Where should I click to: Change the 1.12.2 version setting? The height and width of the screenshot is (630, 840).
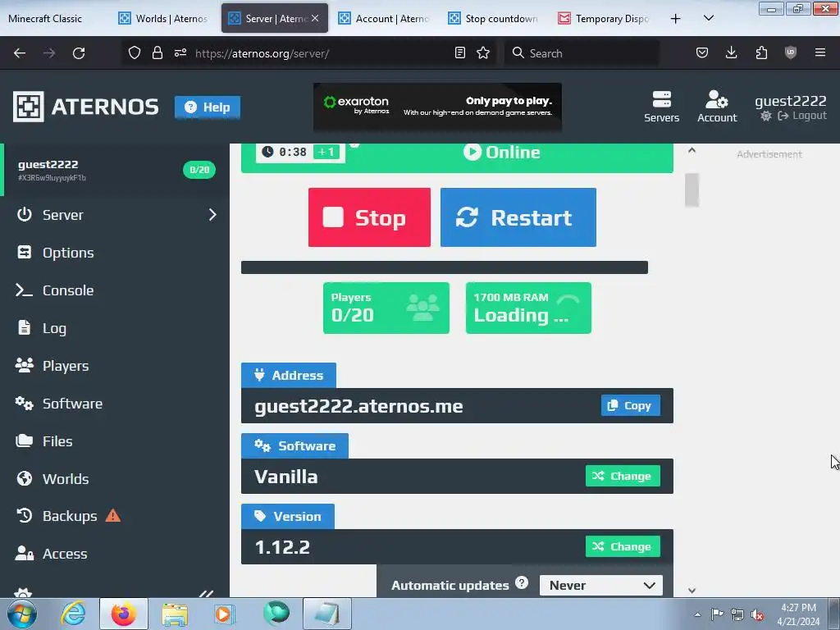click(x=623, y=546)
